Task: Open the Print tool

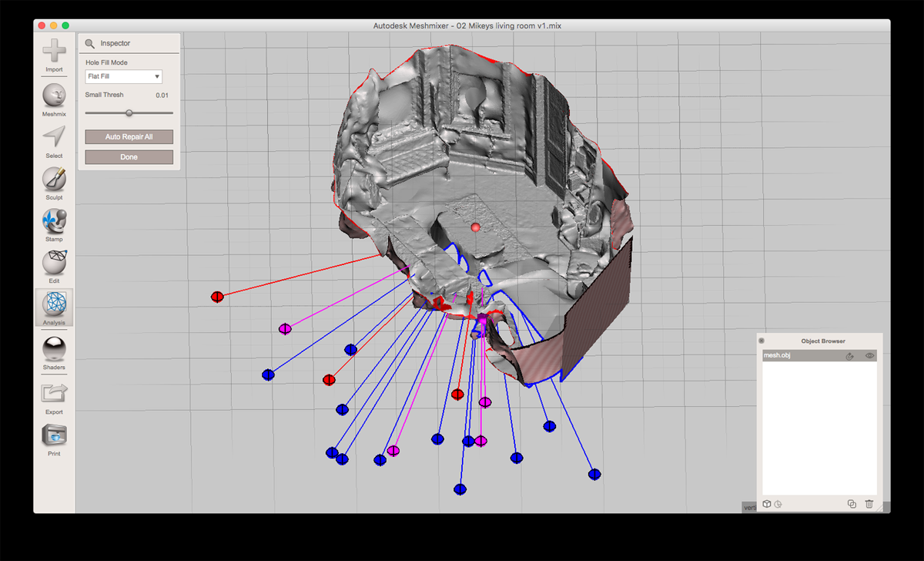Action: pos(54,435)
